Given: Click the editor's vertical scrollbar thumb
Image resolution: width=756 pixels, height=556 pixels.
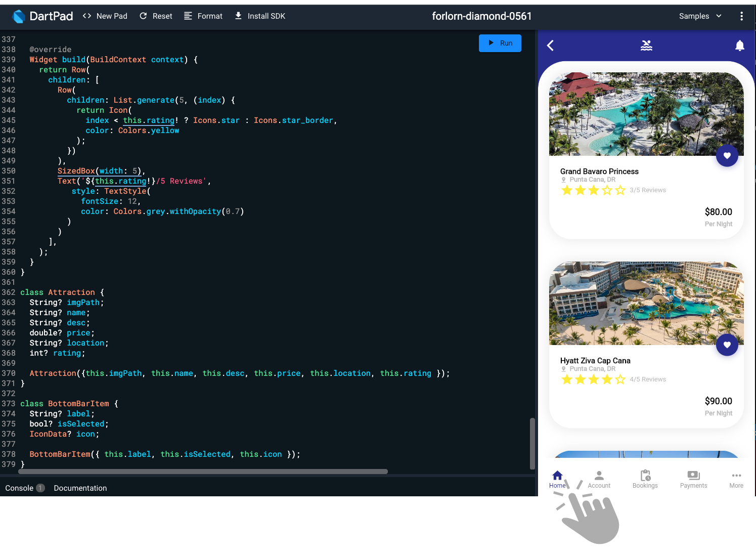Looking at the screenshot, I should (x=532, y=444).
